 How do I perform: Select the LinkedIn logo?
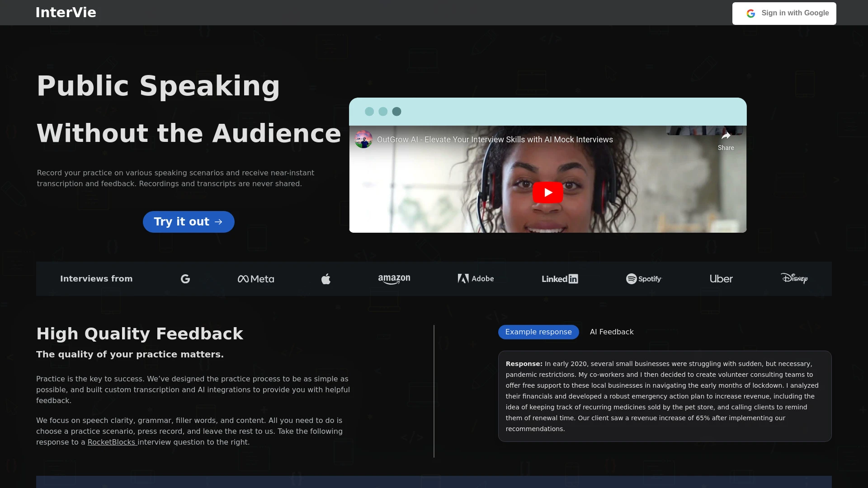pos(560,279)
